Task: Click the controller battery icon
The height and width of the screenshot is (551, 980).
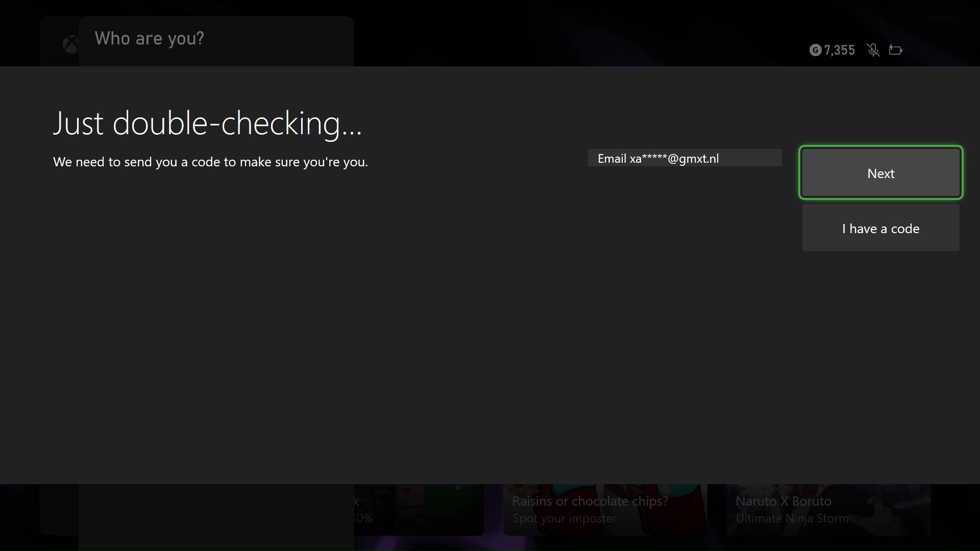Action: (x=895, y=50)
